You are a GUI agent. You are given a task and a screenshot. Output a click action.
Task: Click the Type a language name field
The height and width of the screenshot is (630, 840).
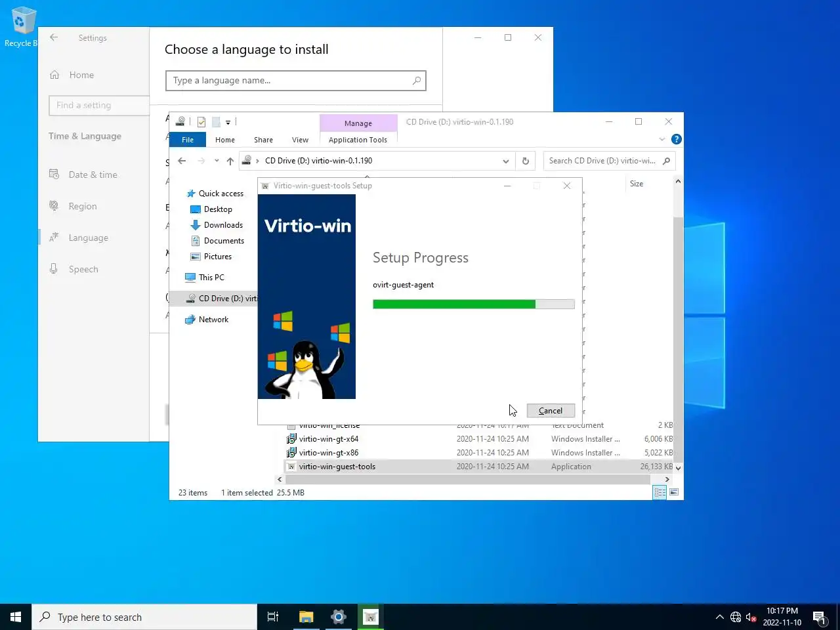[x=296, y=81]
